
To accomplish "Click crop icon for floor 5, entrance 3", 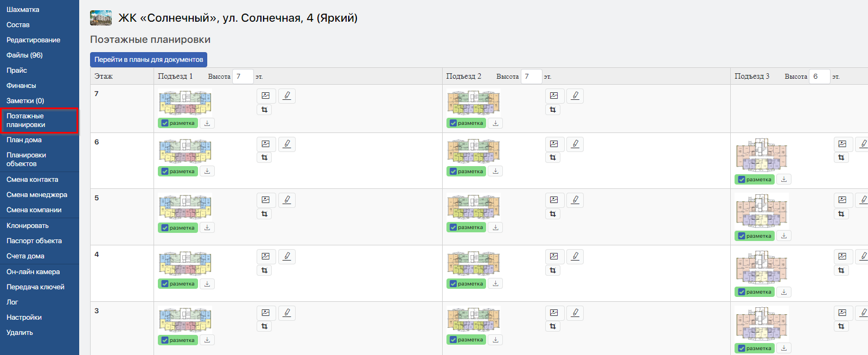I will pos(841,214).
